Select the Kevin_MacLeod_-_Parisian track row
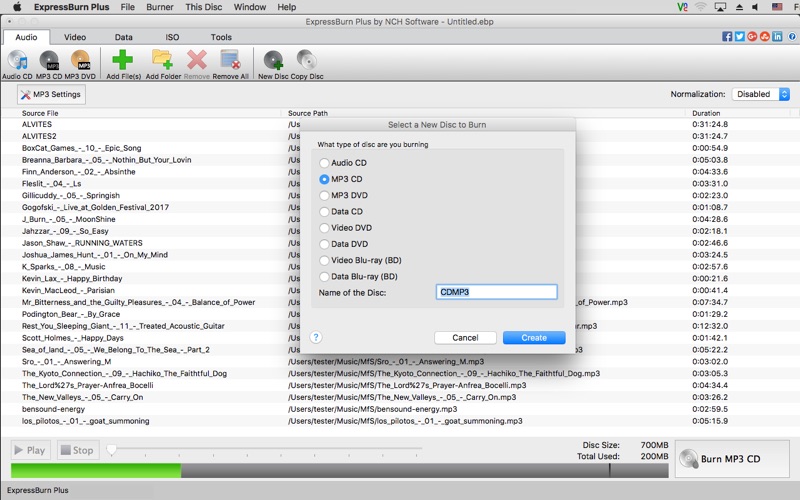 (400, 290)
